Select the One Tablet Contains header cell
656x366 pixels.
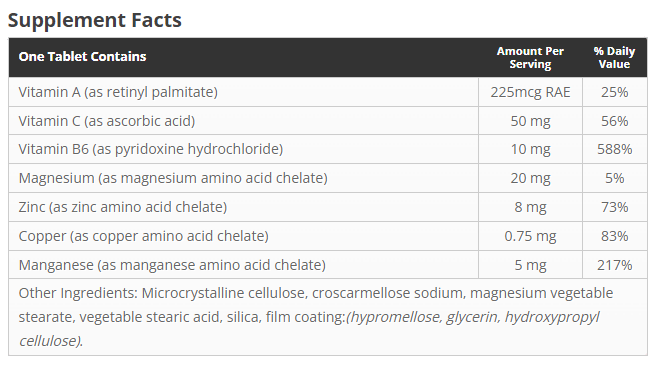[x=243, y=57]
